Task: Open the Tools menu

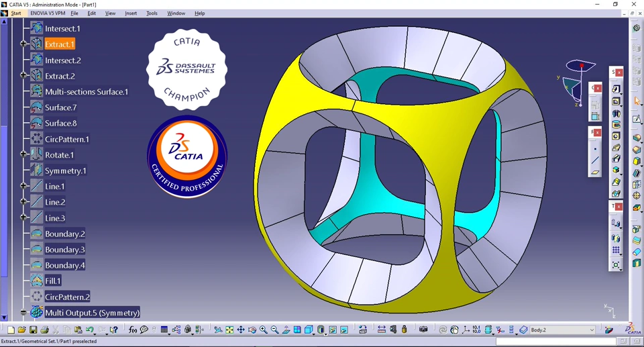Action: coord(152,13)
